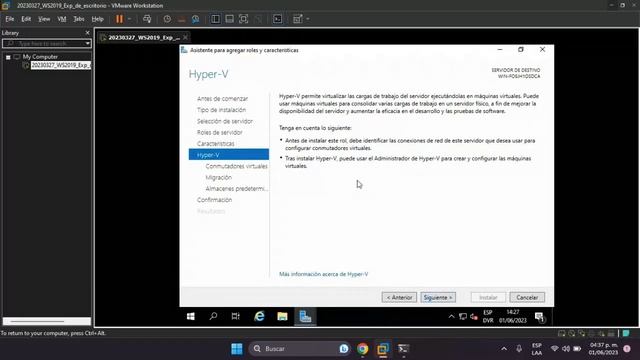Click the stretch guest display icon
Image resolution: width=640 pixels, height=360 pixels.
pyautogui.click(x=298, y=19)
